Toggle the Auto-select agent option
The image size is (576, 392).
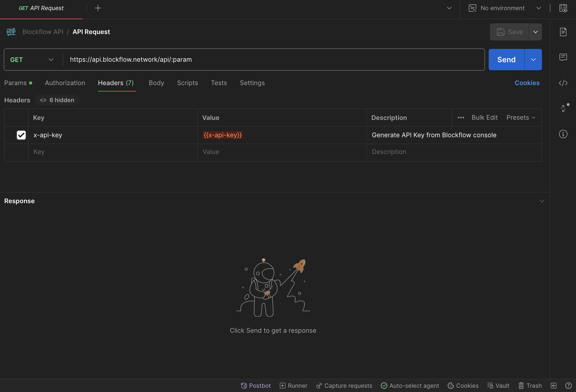[410, 386]
